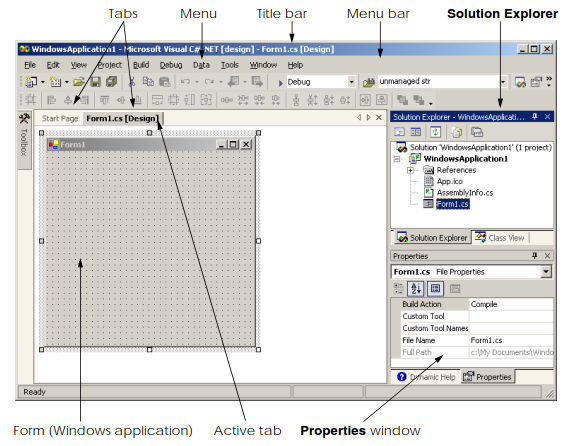This screenshot has width=586, height=446.
Task: Click the Add New Item toolbar icon
Action: point(56,81)
